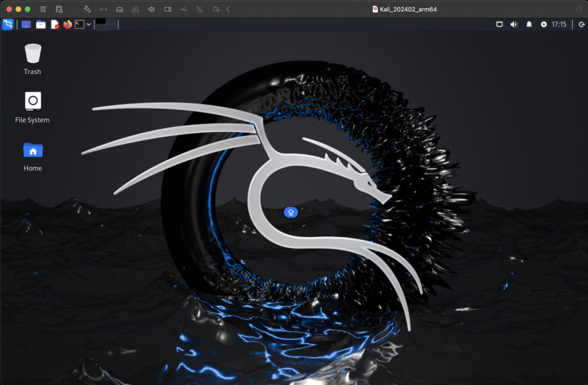Viewport: 588px width, 385px height.
Task: Click the log out icon in the panel
Action: coord(582,24)
